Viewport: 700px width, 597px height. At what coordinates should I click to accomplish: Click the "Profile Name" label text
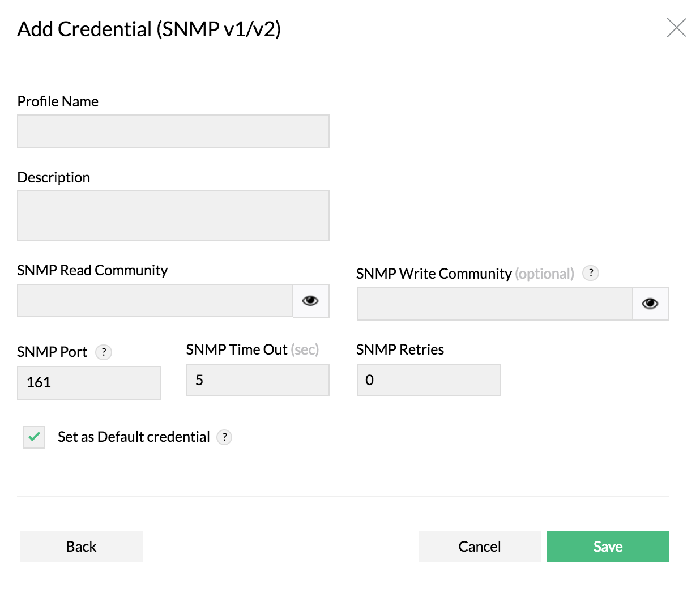click(x=58, y=101)
